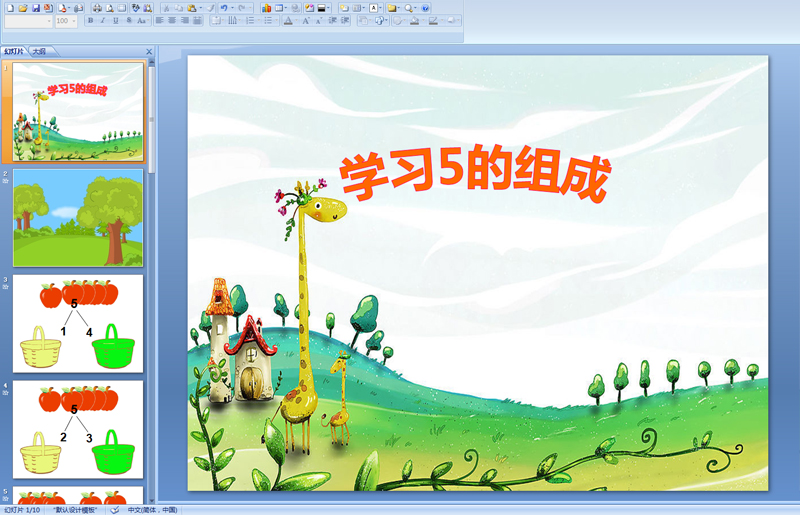Save the presentation with the floppy disk icon
Viewport: 800px width, 515px height.
pos(36,8)
